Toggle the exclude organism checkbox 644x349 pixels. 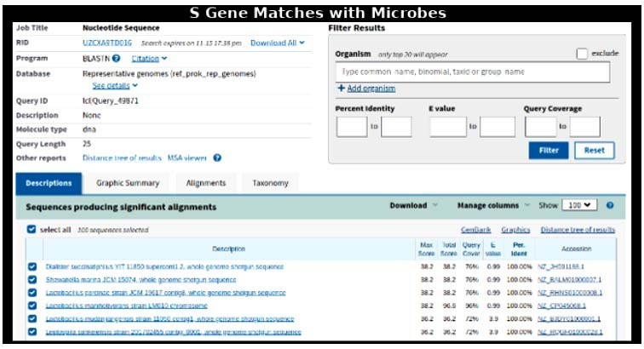[582, 54]
